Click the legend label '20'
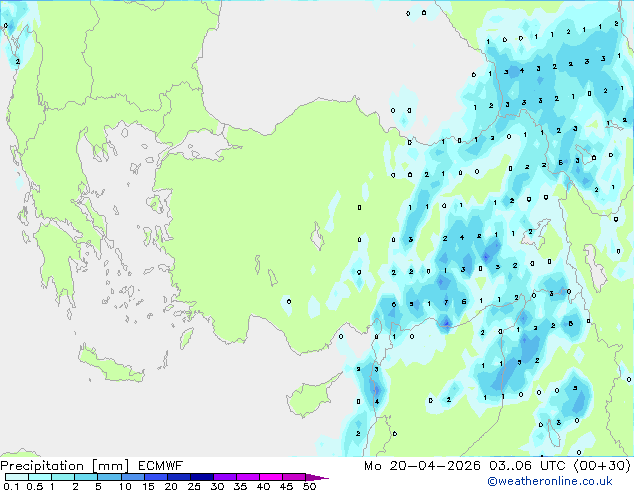Viewport: 634px width, 490px height. click(171, 486)
